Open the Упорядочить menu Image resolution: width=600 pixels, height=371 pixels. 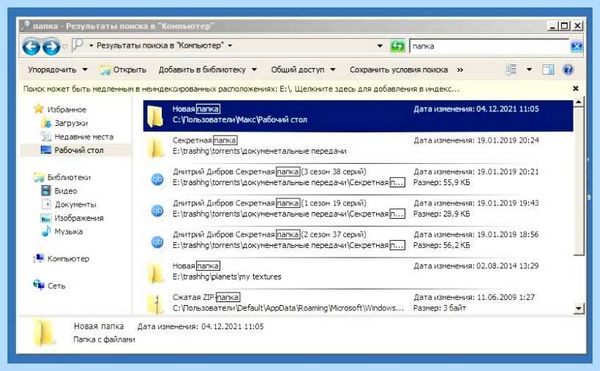coord(58,70)
